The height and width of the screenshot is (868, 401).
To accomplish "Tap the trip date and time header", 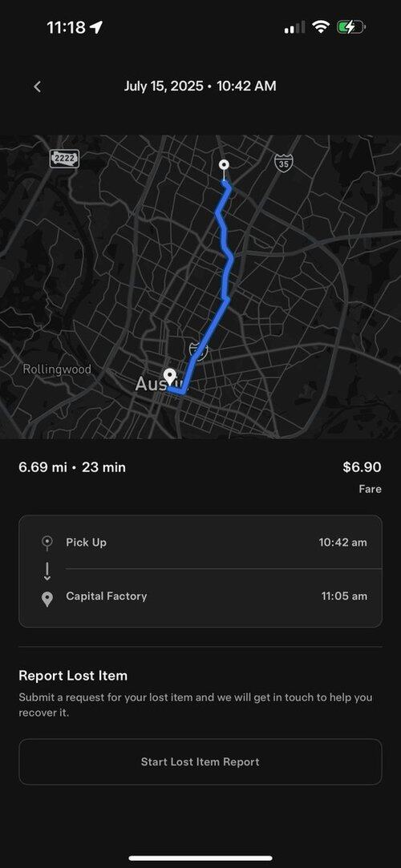I will [x=200, y=87].
